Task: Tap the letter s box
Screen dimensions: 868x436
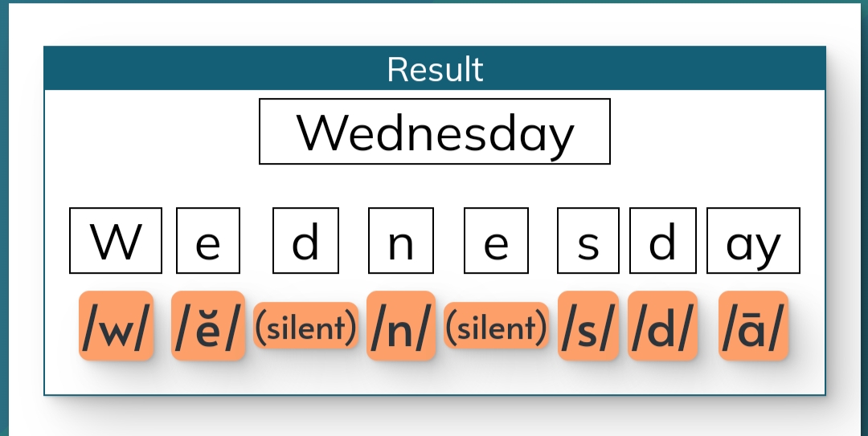Action: [x=588, y=241]
